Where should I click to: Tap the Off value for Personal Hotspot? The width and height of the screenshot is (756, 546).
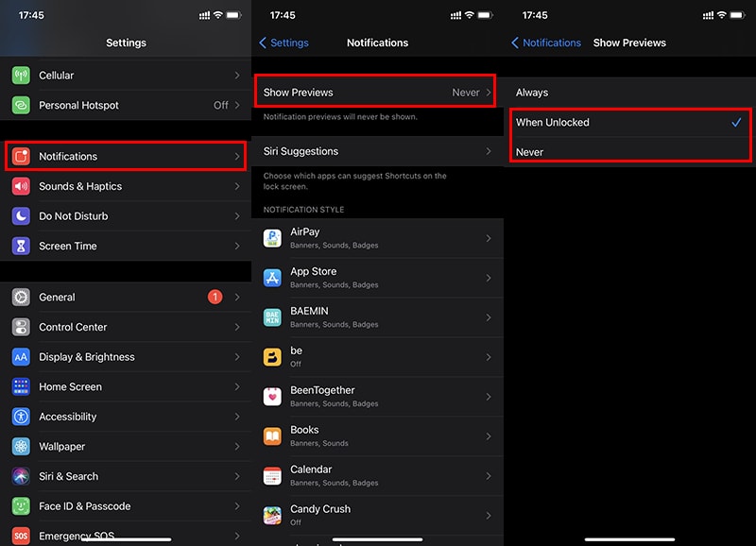221,105
